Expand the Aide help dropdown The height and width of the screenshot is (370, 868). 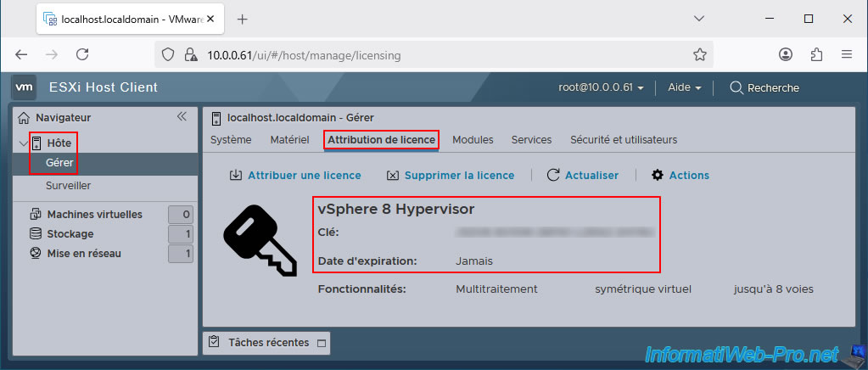684,87
